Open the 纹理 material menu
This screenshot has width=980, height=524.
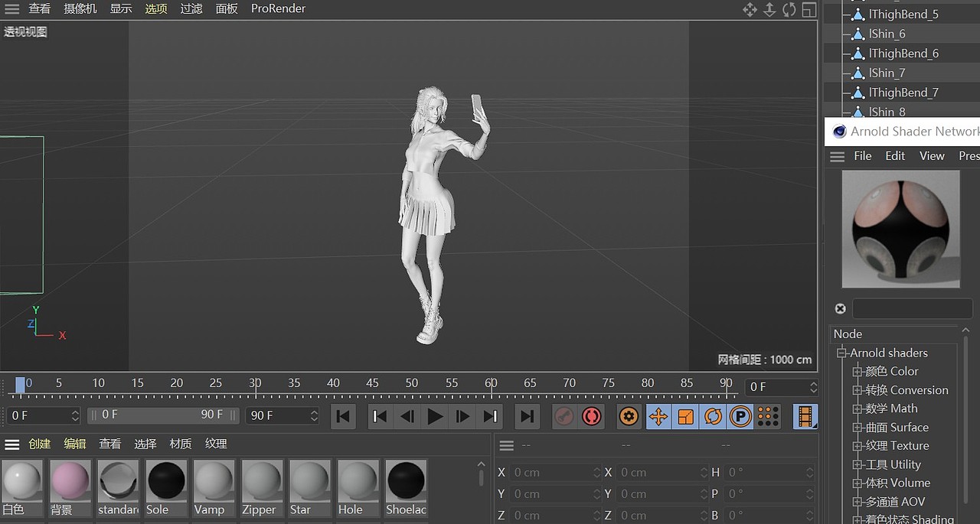tap(216, 444)
